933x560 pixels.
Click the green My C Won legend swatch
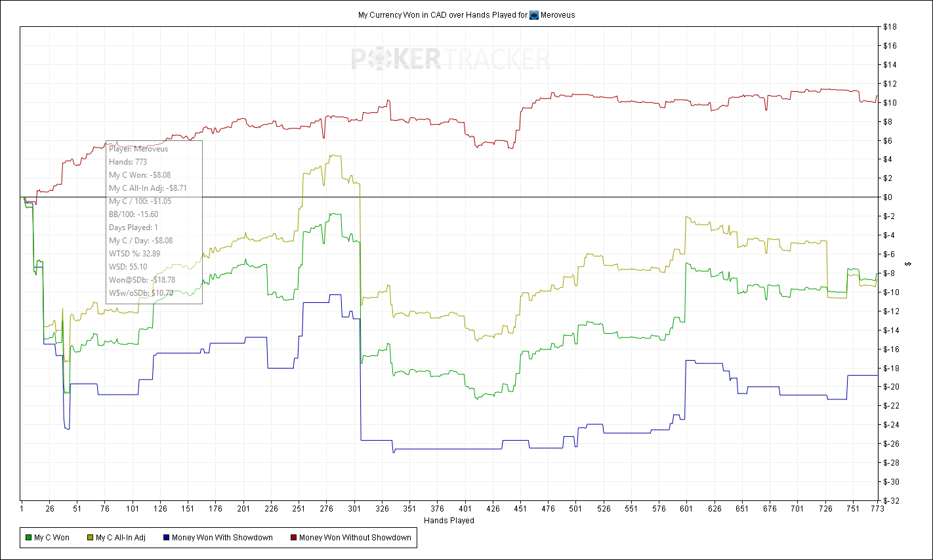point(28,538)
